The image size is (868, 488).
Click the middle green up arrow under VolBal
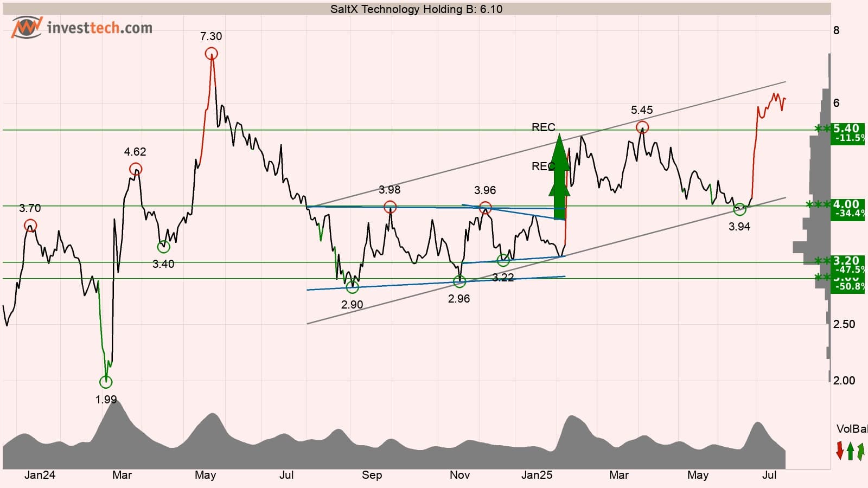(850, 451)
